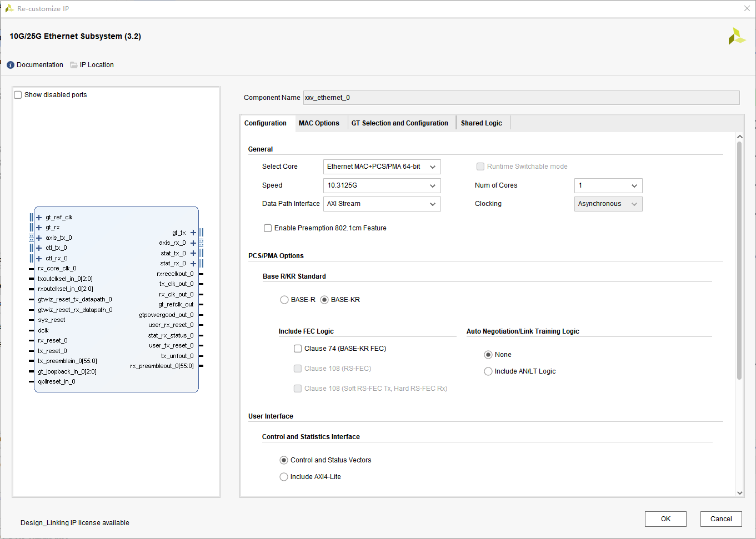Enable the Show disabled ports checkbox
The height and width of the screenshot is (539, 756).
[18, 95]
